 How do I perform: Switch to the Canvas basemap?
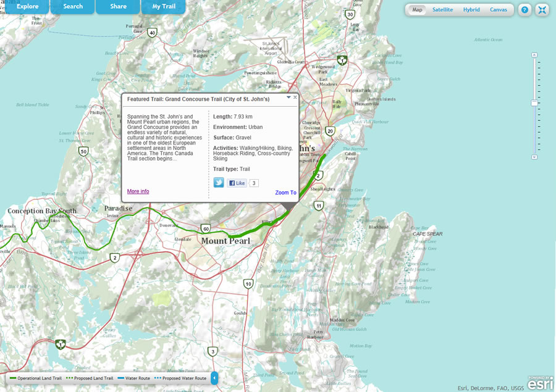click(498, 9)
